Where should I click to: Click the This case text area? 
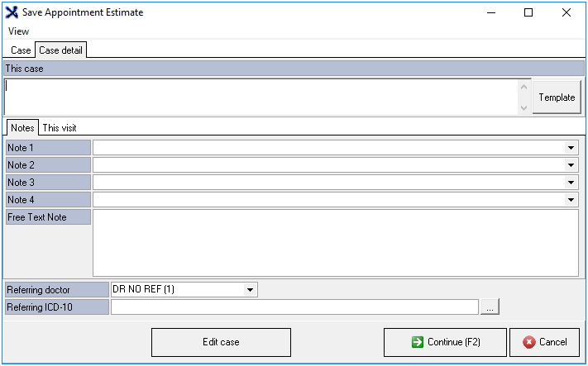(x=261, y=97)
